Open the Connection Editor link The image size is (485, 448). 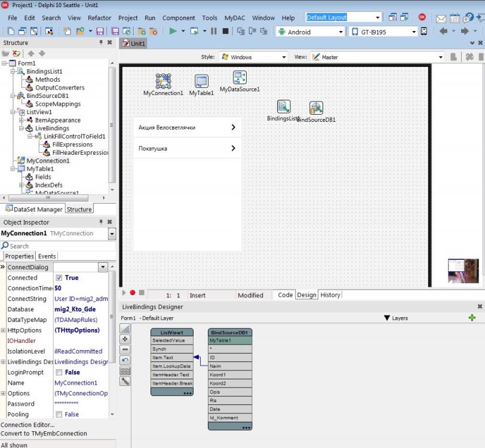27,425
